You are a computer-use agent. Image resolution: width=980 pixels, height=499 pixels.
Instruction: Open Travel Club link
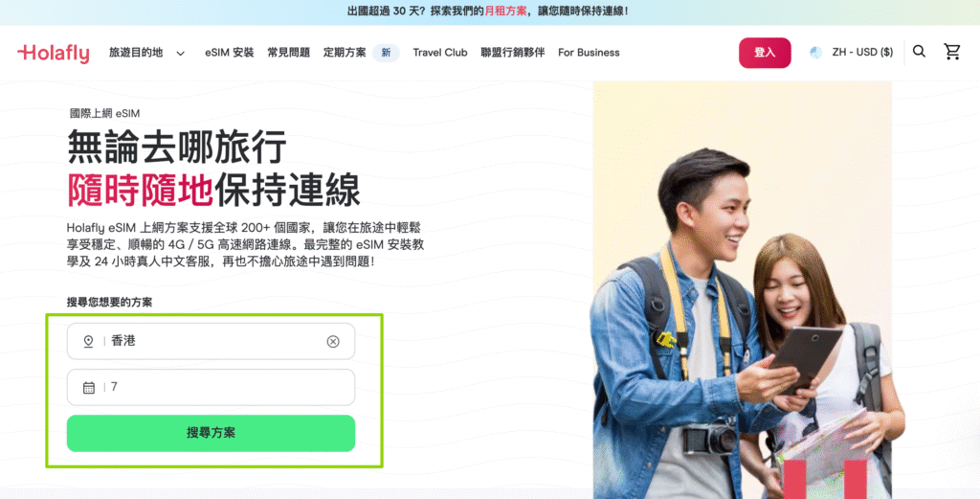click(x=440, y=53)
